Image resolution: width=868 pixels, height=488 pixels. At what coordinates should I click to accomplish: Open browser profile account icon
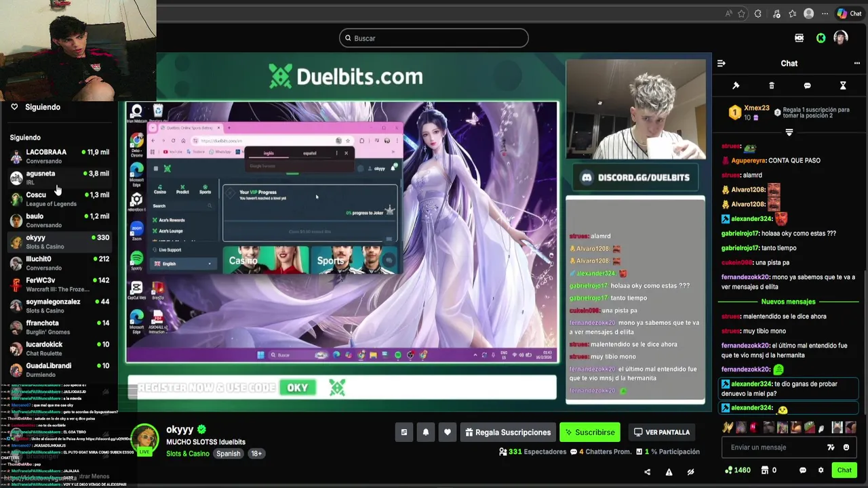tap(808, 14)
